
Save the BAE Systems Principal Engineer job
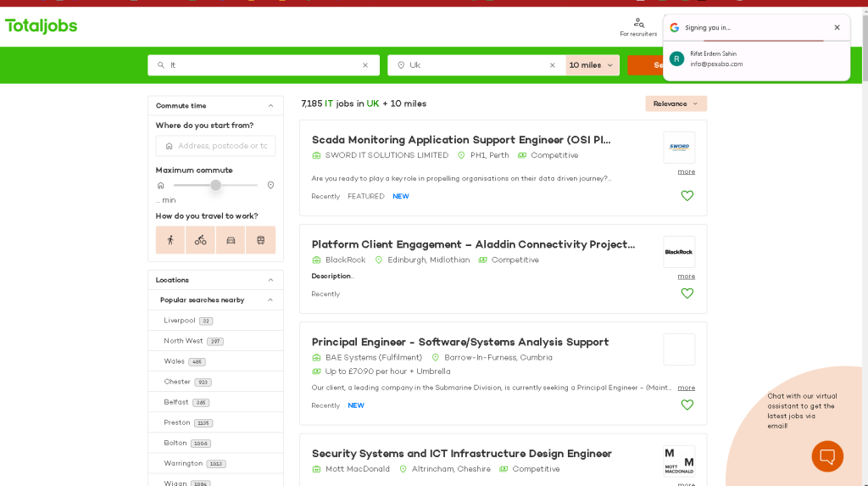tap(687, 405)
